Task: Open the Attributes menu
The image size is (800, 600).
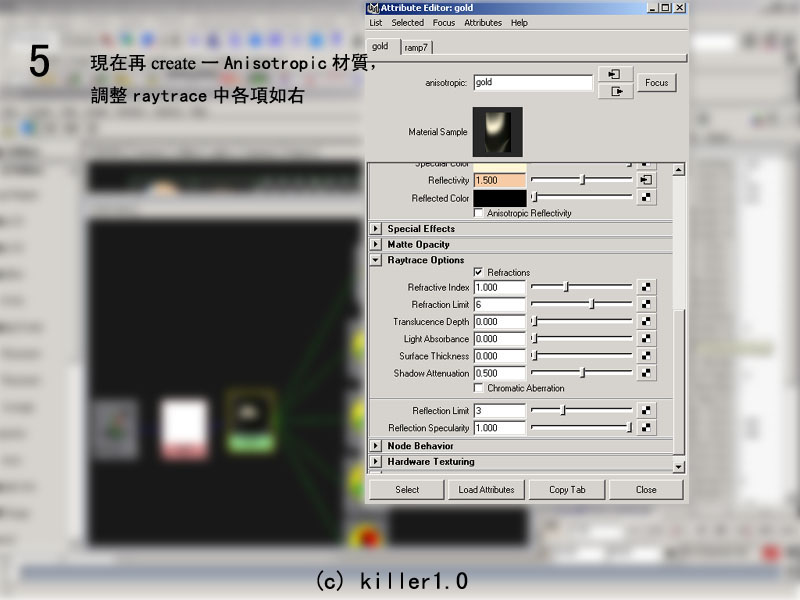Action: 483,22
